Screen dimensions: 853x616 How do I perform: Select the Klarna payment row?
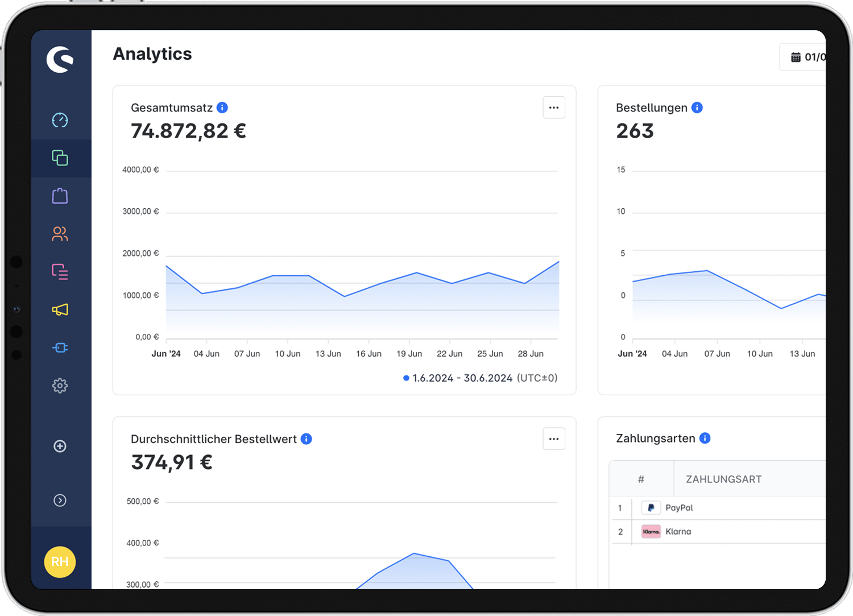pyautogui.click(x=719, y=532)
